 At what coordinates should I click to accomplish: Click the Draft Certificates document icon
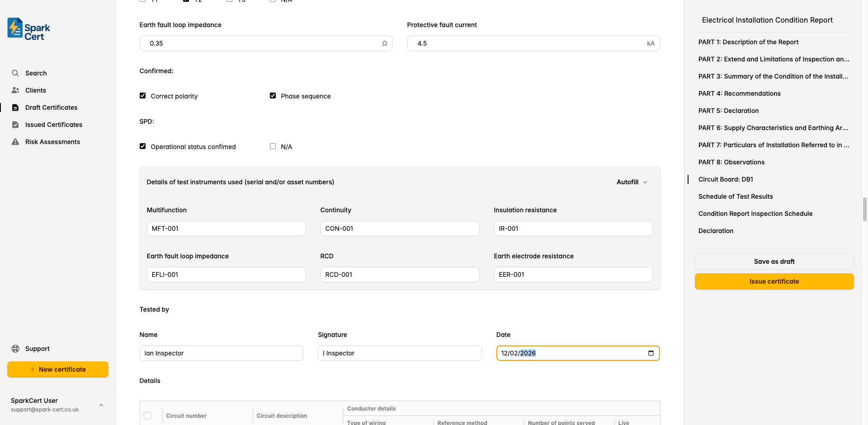click(x=15, y=107)
